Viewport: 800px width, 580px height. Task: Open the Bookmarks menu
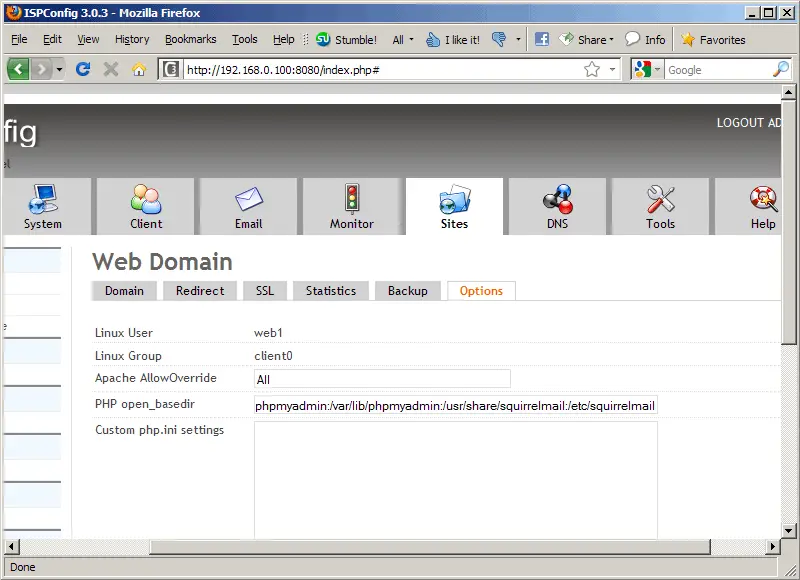click(x=190, y=39)
